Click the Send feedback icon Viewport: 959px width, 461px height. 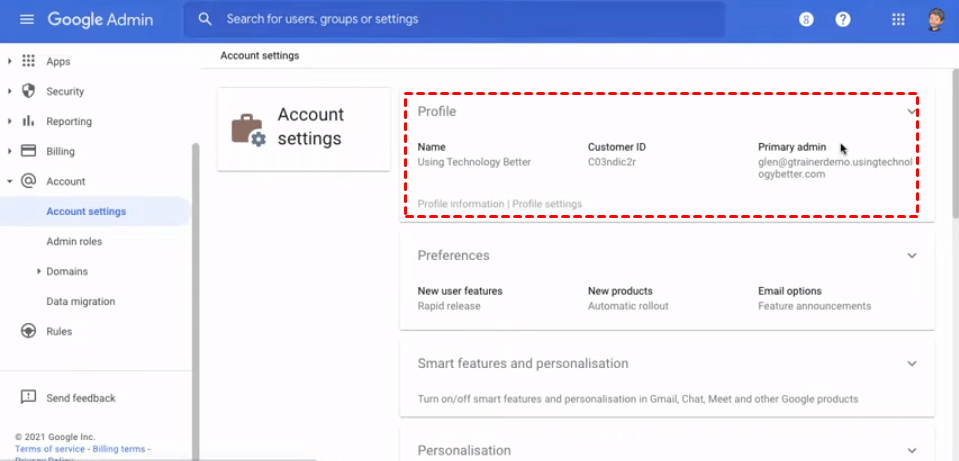[x=28, y=398]
